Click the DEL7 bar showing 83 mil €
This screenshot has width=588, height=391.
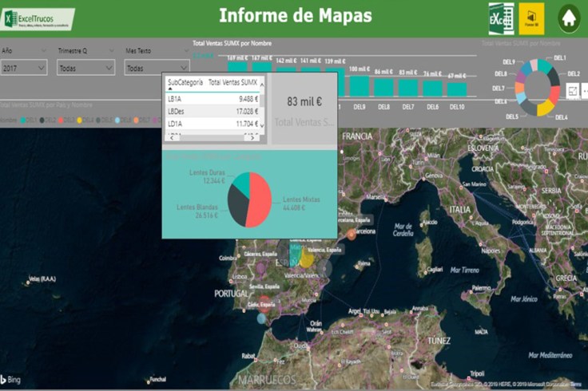(x=408, y=88)
